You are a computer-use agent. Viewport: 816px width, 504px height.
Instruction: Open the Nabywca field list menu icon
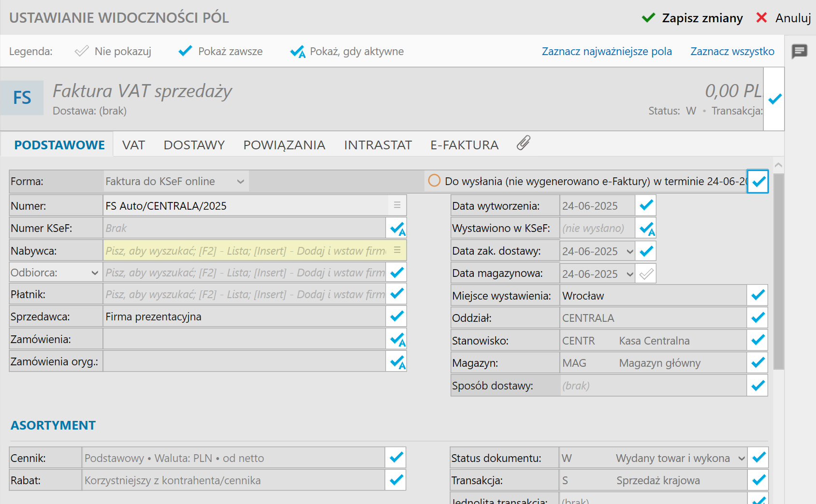pyautogui.click(x=397, y=250)
